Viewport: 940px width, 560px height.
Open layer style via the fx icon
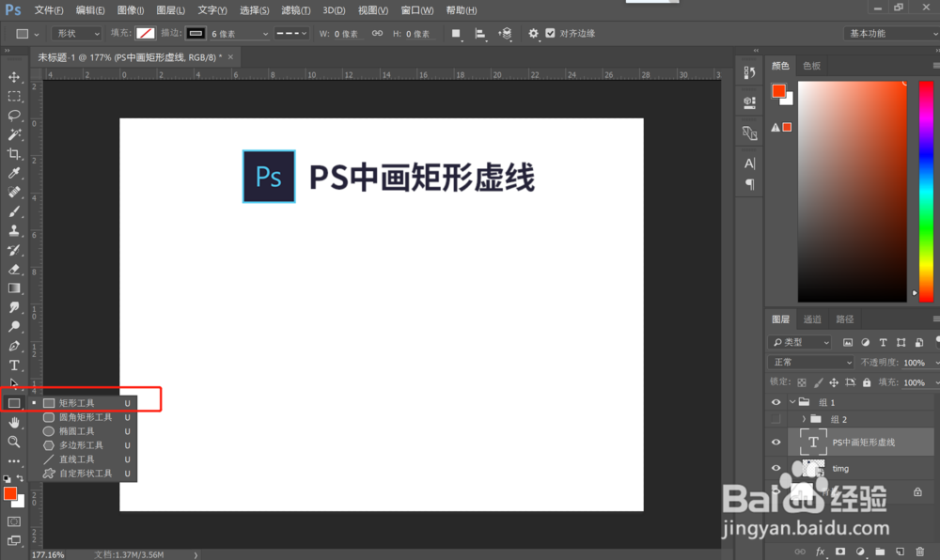820,552
